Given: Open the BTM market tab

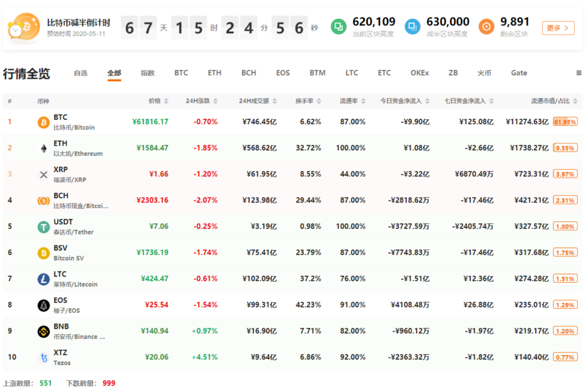Looking at the screenshot, I should coord(317,73).
